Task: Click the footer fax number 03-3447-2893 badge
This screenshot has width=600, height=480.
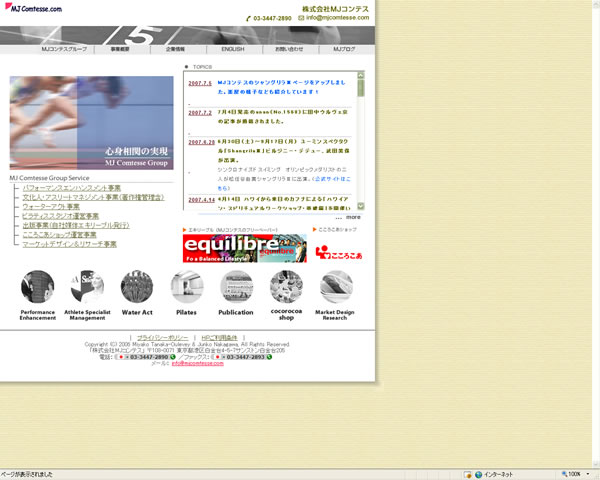Action: click(242, 357)
